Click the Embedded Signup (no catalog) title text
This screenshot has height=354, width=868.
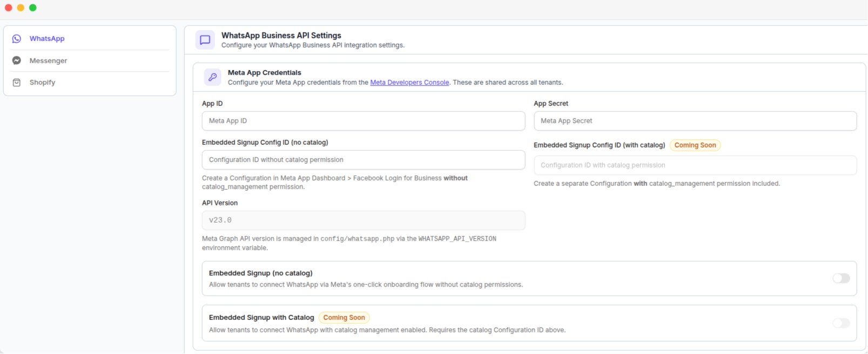261,273
